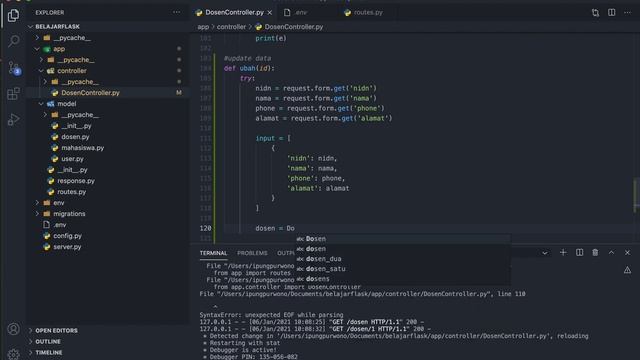The image size is (640, 360).
Task: Click the Open Changes icon in the editor toolbar
Action: (x=596, y=13)
